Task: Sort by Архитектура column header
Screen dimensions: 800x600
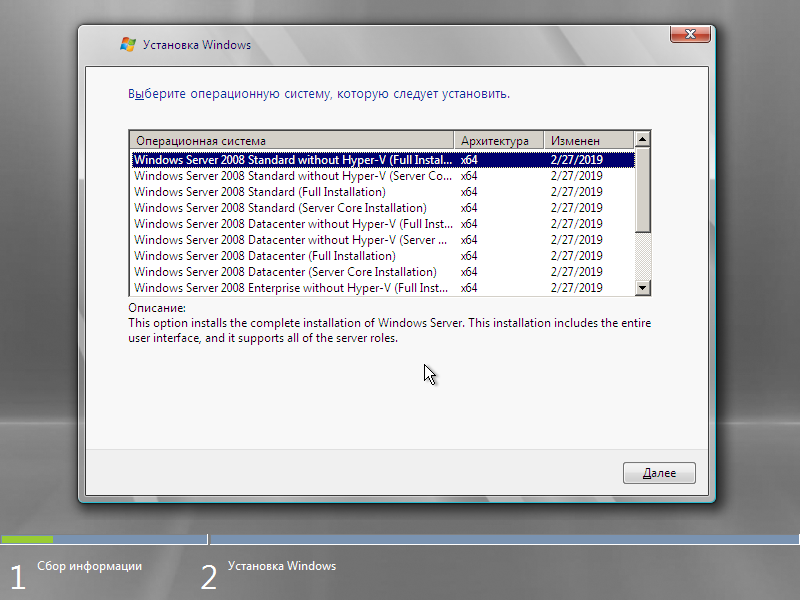Action: (499, 140)
